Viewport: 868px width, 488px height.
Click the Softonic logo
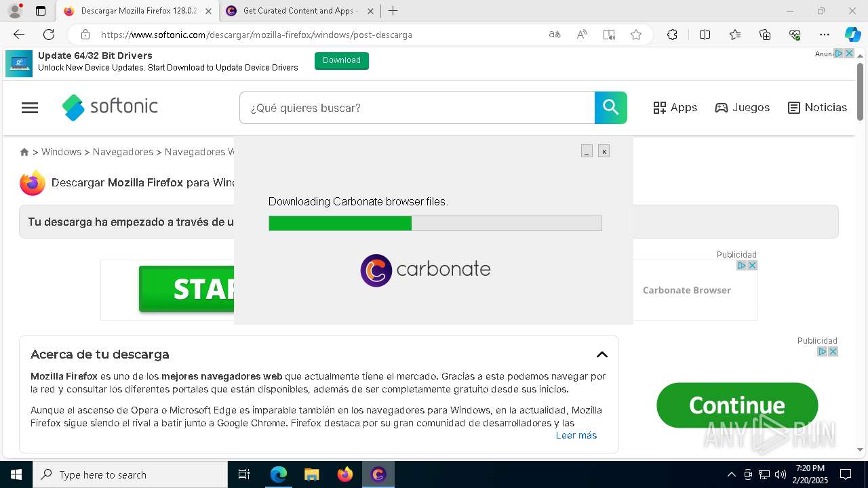(x=110, y=107)
